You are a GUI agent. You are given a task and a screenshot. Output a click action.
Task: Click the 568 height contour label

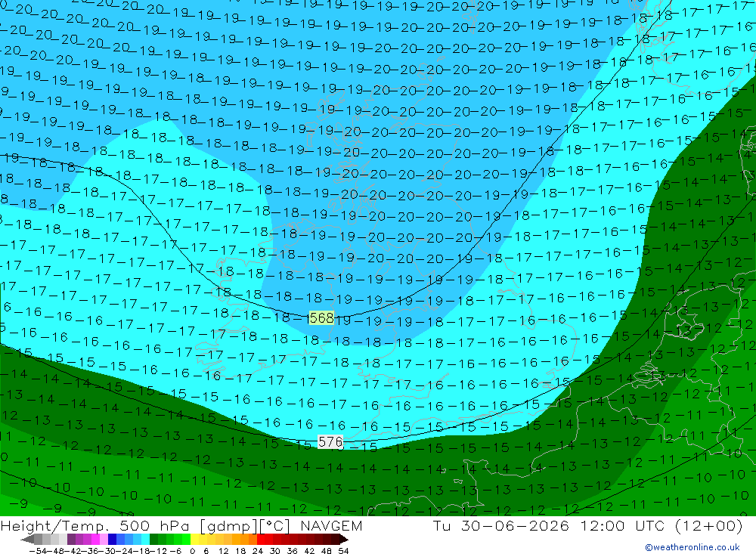(321, 317)
